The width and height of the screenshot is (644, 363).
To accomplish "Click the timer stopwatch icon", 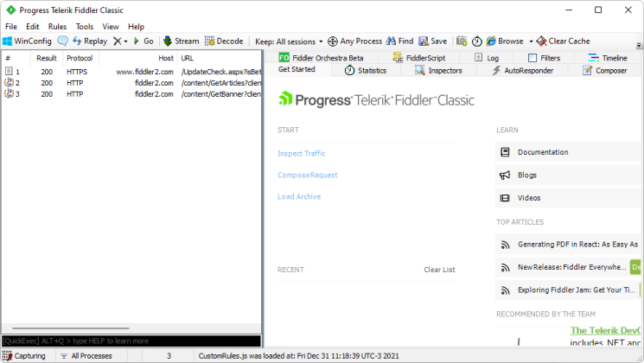I will click(x=477, y=41).
